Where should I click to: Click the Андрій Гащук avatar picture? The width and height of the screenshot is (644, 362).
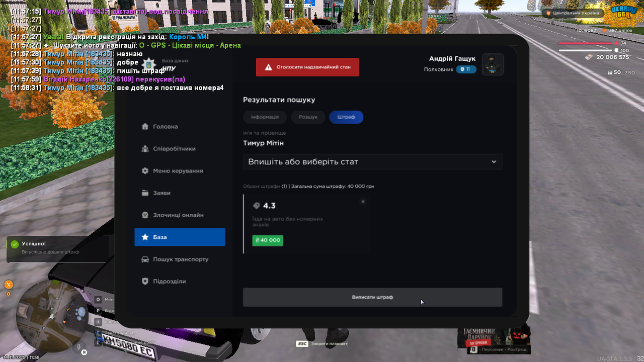493,64
